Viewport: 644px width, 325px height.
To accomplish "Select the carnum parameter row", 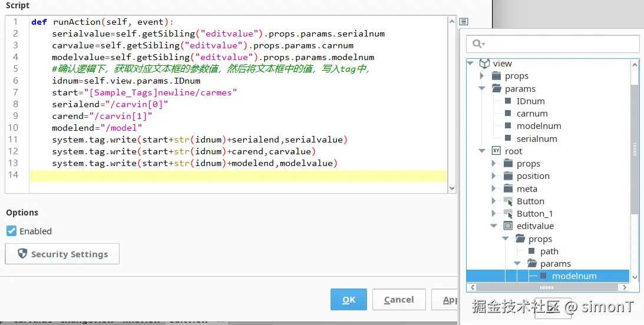I will pos(532,113).
